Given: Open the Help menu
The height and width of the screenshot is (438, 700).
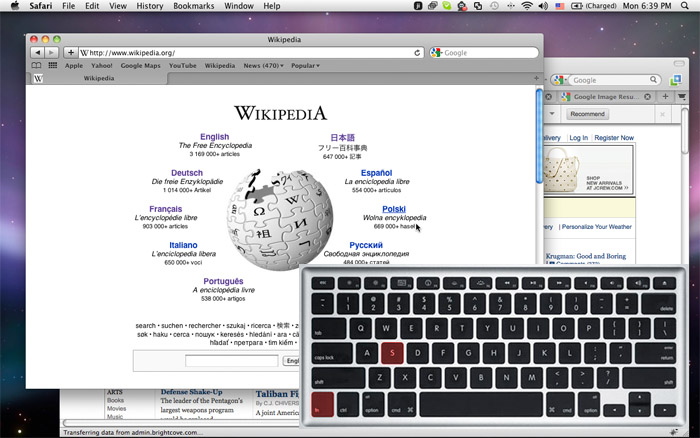Looking at the screenshot, I should tap(272, 6).
